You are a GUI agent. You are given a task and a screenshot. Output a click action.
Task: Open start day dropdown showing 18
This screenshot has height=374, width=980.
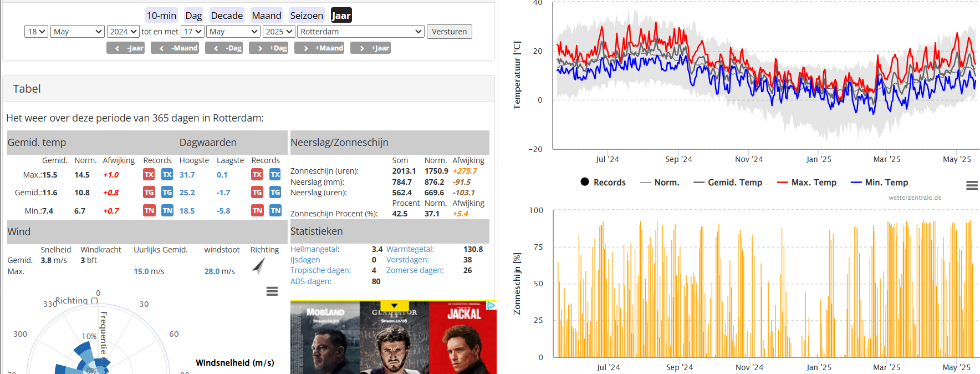[37, 32]
